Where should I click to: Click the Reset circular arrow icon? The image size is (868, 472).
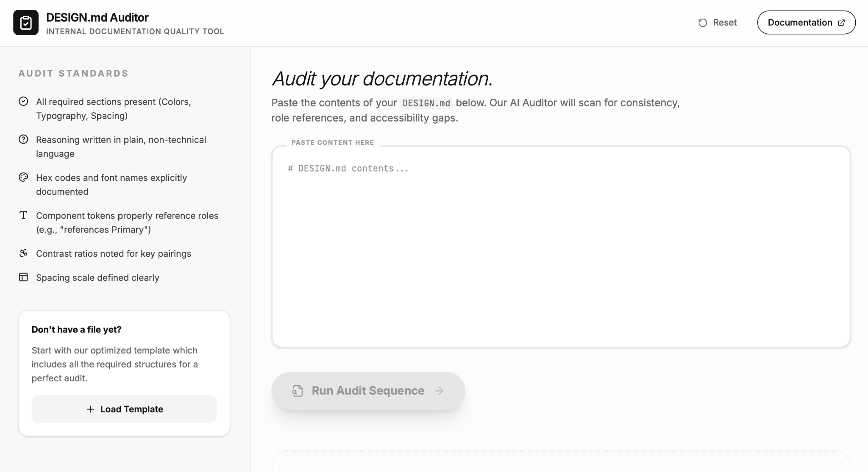coord(703,22)
